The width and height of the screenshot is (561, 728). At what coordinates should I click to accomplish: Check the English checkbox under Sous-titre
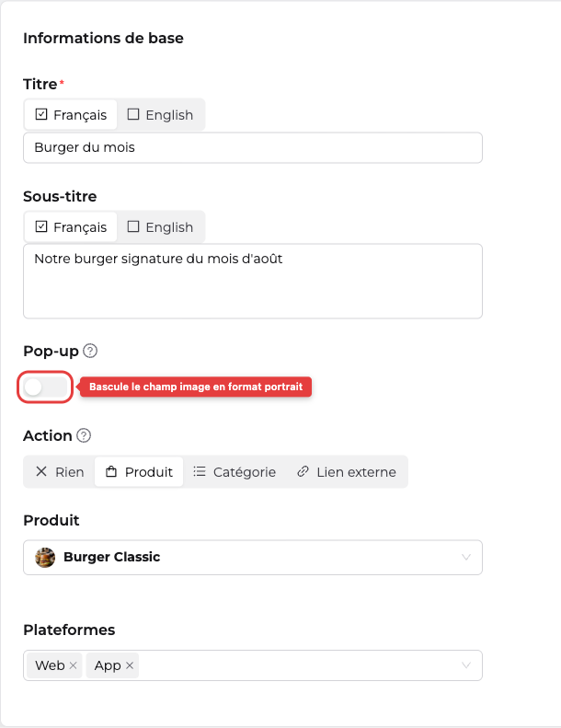[133, 226]
